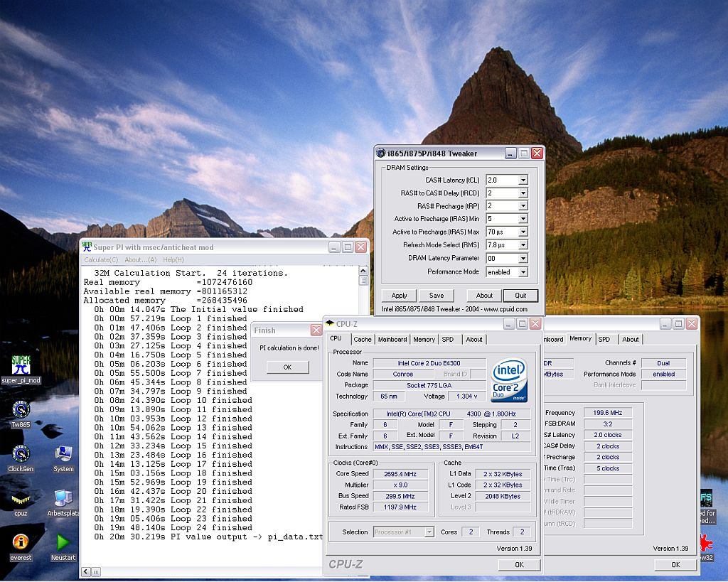
Task: Select About tab in rear CPU-Z window
Action: pyautogui.click(x=631, y=339)
